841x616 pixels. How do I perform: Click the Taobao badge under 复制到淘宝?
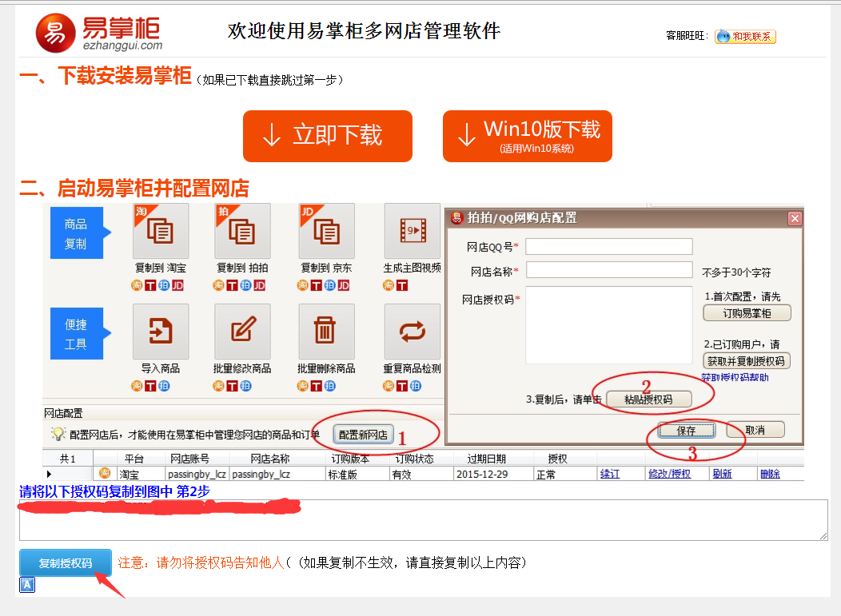click(x=137, y=285)
